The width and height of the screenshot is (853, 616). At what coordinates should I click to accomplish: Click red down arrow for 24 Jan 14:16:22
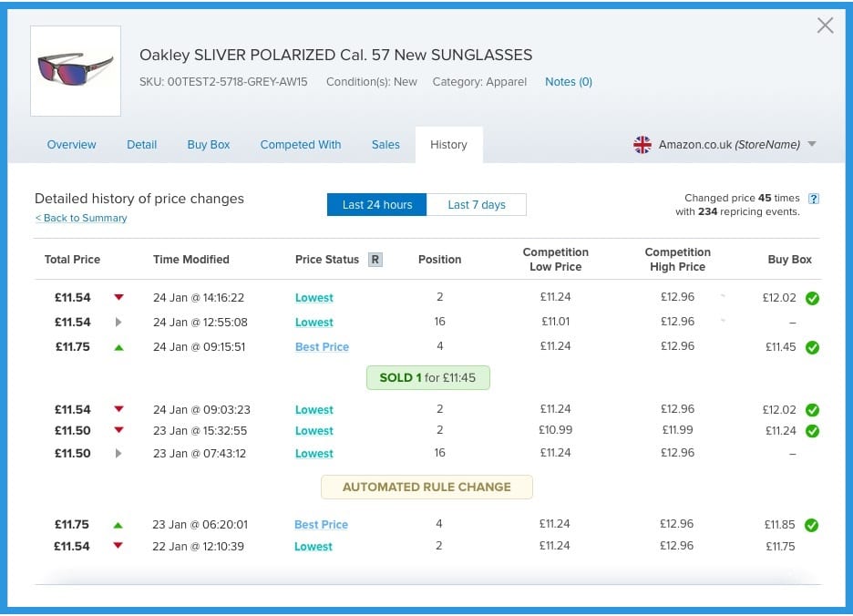(x=118, y=297)
